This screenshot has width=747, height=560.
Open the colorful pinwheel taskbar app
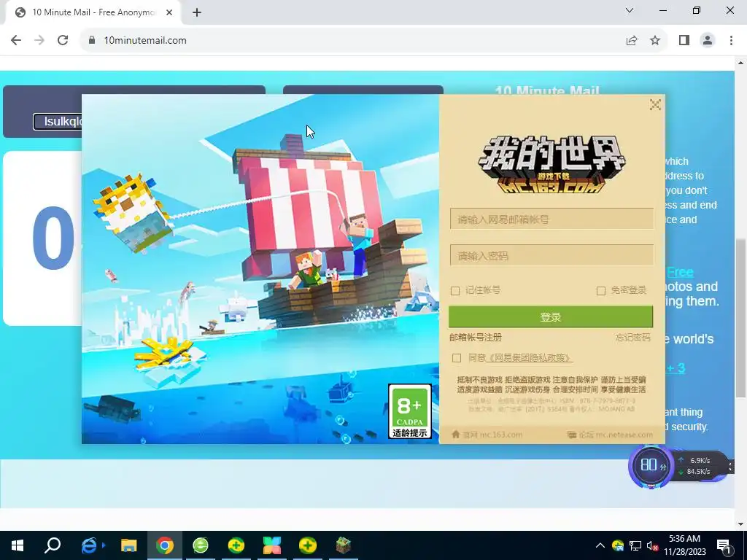tap(272, 545)
